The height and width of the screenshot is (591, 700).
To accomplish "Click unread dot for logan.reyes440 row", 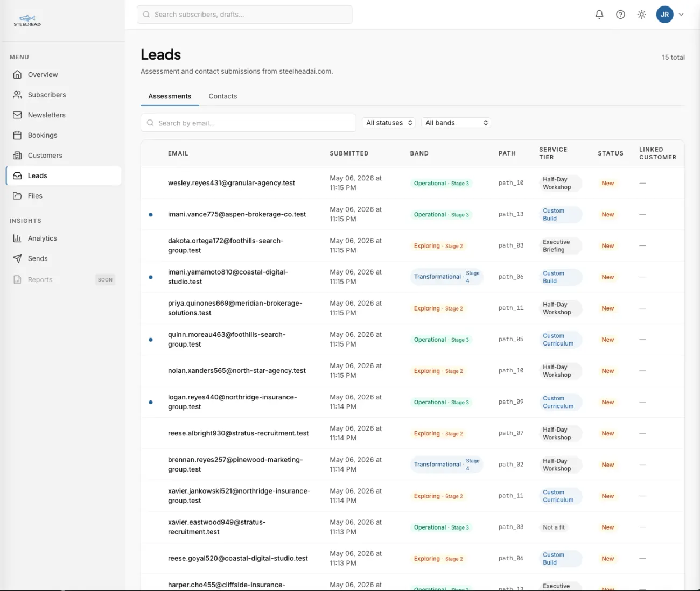I will pos(151,402).
